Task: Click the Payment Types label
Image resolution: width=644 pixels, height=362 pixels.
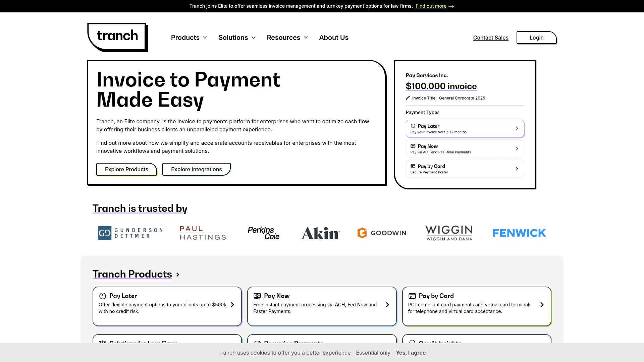Action: tap(423, 112)
